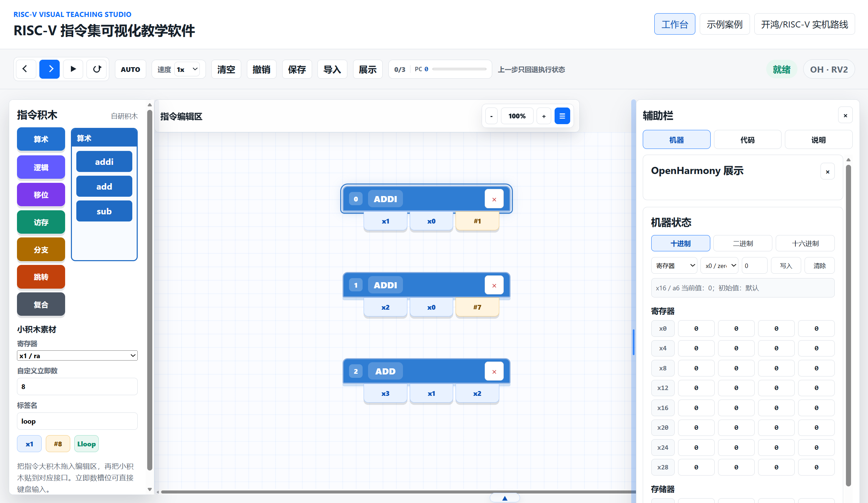Screen dimensions: 868x503
Task: Select the #8 immediate chip
Action: (x=58, y=444)
